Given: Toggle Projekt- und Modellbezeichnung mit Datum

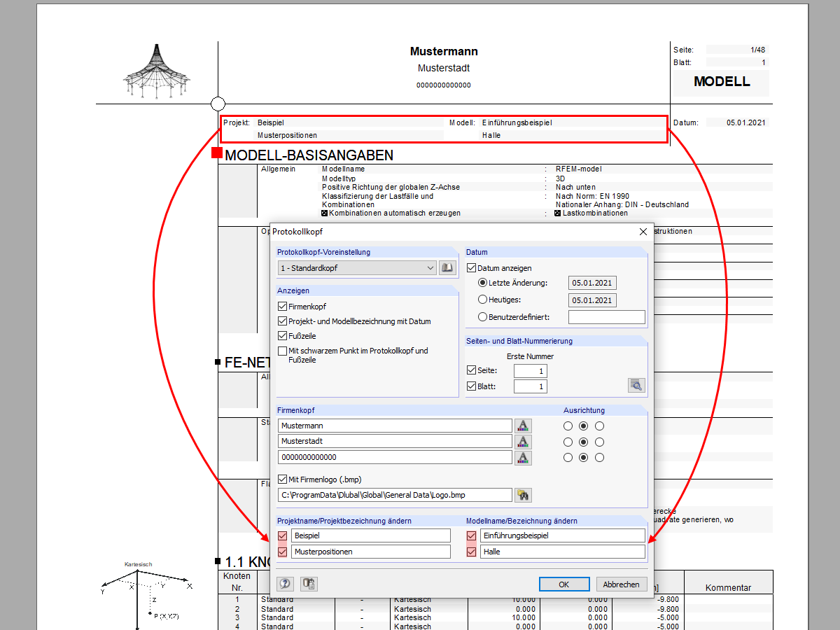Looking at the screenshot, I should pos(283,321).
